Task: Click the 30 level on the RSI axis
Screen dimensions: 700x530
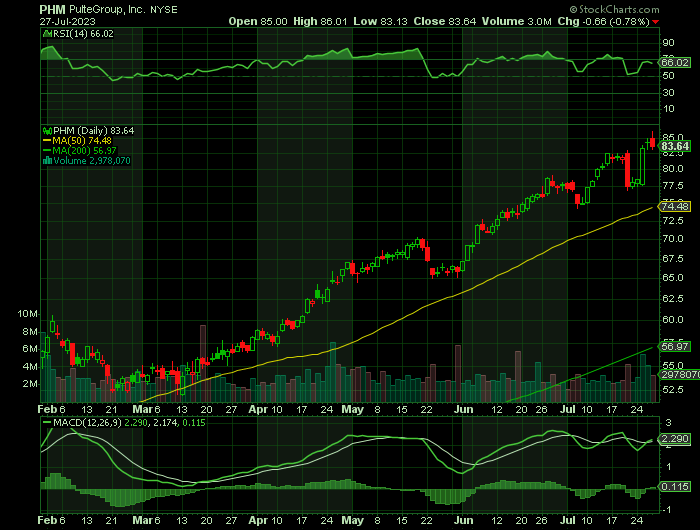Action: 668,92
